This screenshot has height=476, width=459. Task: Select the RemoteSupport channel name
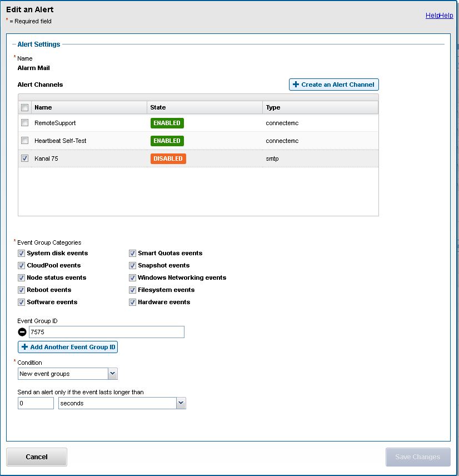55,123
